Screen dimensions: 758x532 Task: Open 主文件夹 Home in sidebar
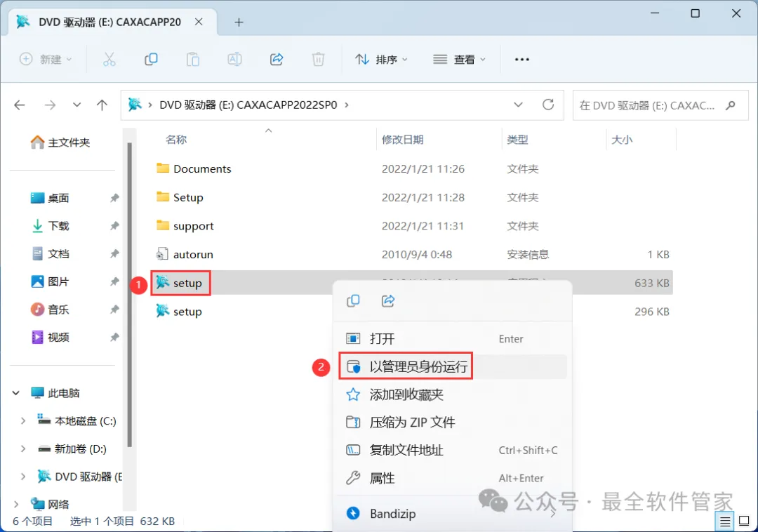point(60,142)
